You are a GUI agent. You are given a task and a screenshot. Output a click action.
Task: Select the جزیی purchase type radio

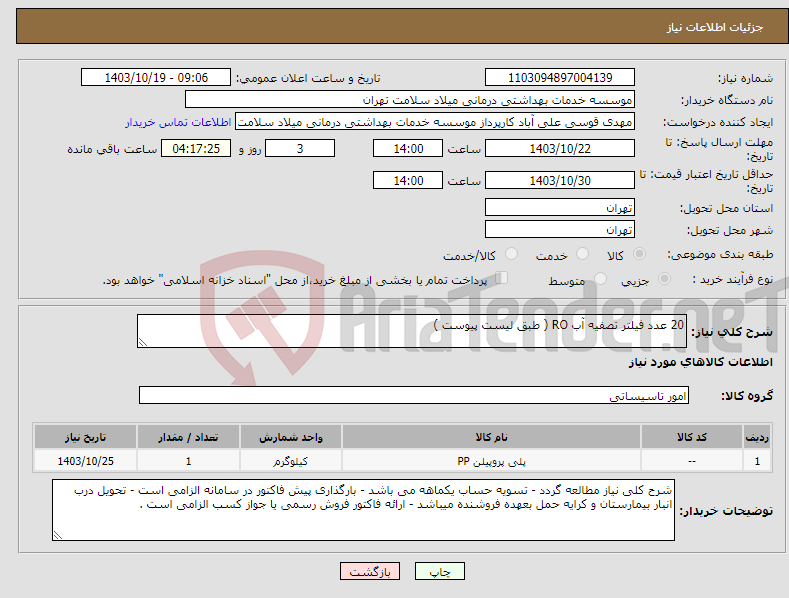click(x=664, y=278)
